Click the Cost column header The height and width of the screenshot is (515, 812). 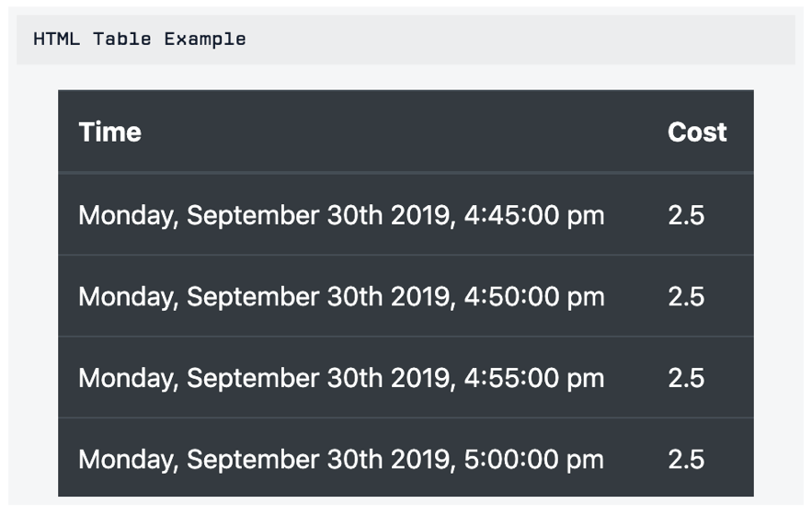(696, 132)
